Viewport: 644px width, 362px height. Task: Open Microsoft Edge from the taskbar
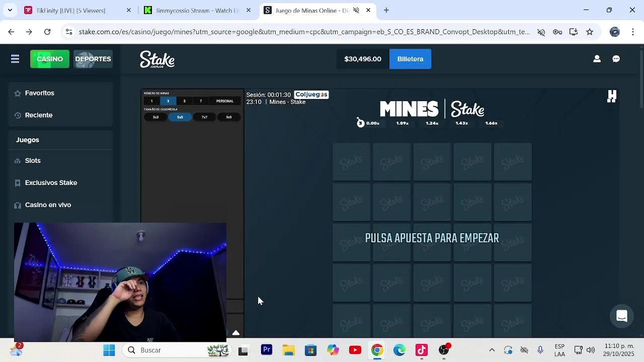tap(399, 350)
